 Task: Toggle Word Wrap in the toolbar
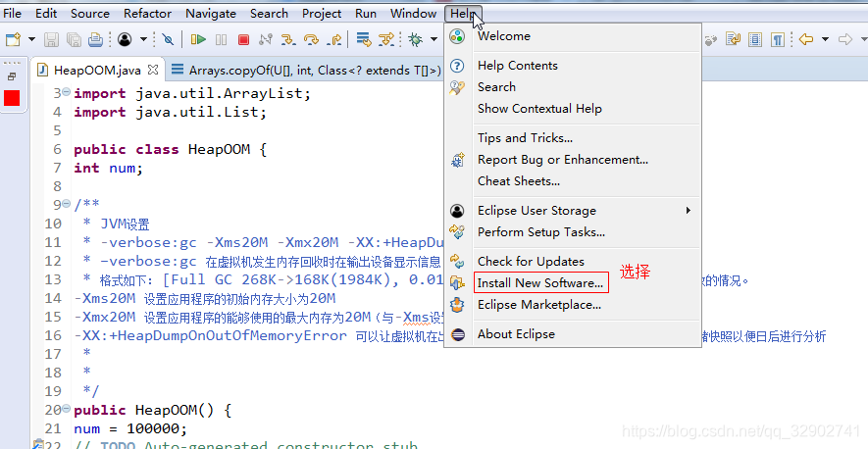734,39
